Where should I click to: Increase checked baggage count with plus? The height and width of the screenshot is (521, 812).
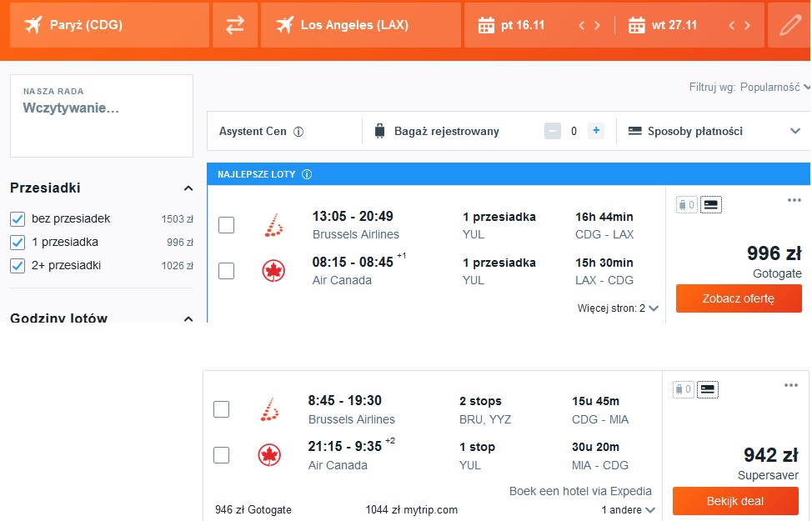(596, 131)
